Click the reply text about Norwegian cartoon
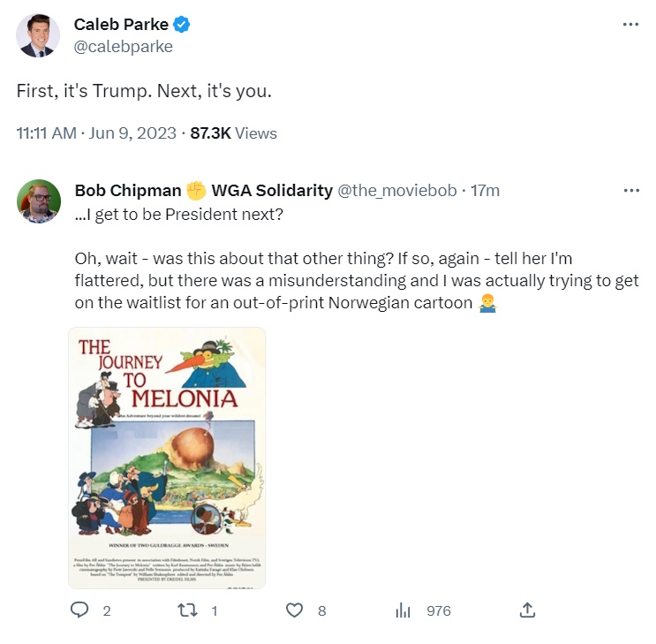Image resolution: width=656 pixels, height=644 pixels. pos(353,281)
